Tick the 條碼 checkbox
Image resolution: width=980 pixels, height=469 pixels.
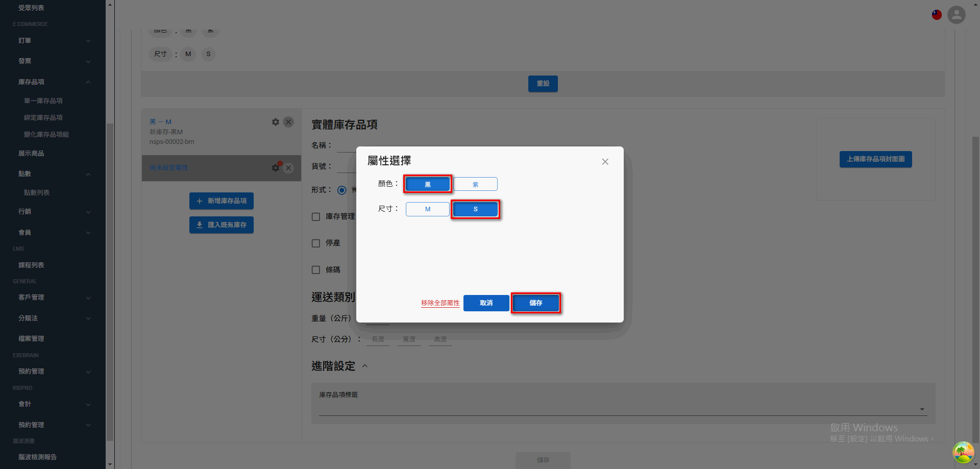[x=316, y=270]
